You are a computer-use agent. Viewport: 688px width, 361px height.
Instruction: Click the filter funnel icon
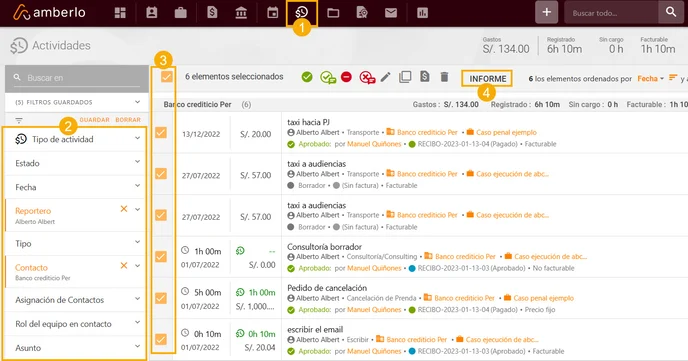coord(19,120)
